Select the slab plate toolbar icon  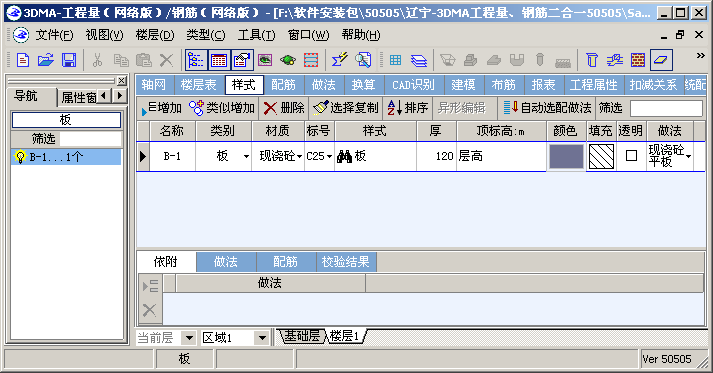[661, 60]
